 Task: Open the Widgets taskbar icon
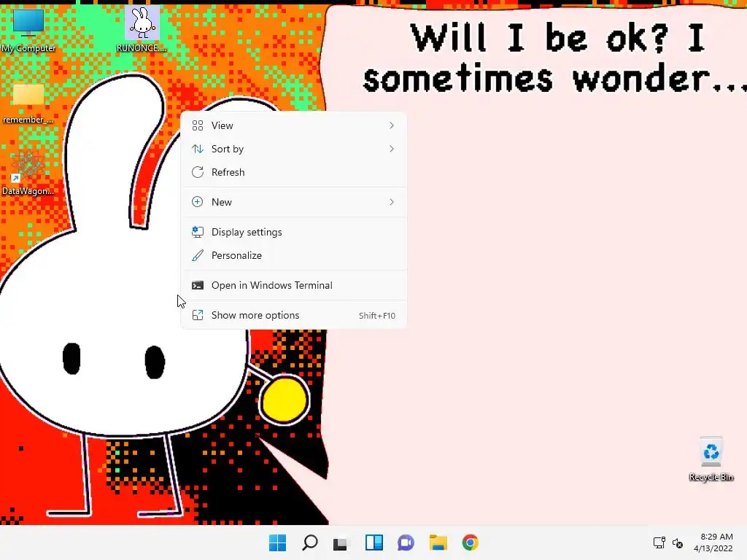(x=374, y=542)
